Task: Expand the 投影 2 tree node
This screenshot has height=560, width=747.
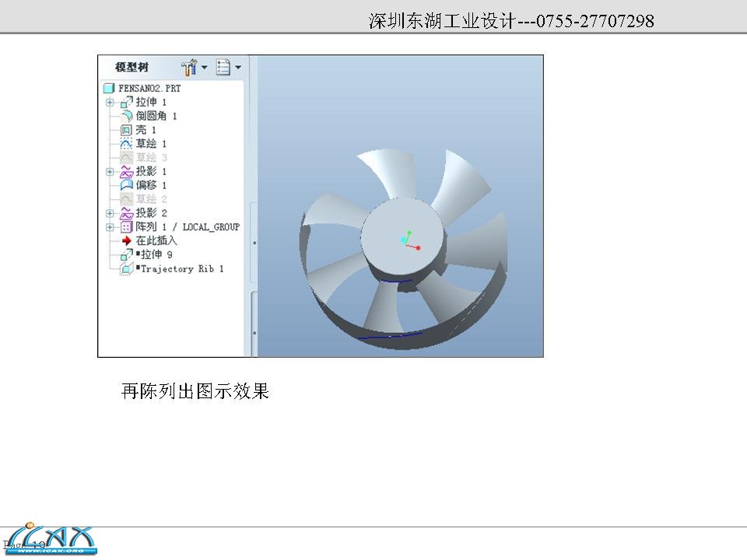Action: coord(110,213)
